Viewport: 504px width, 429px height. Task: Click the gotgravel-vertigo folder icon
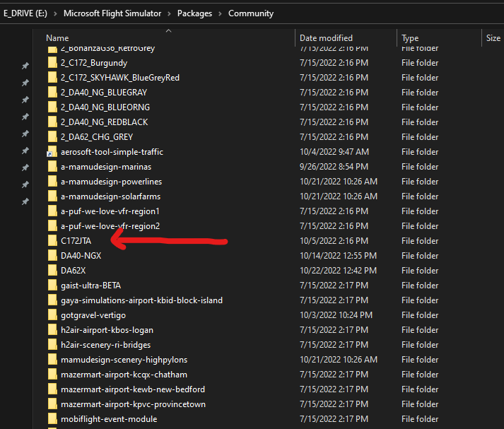point(52,315)
